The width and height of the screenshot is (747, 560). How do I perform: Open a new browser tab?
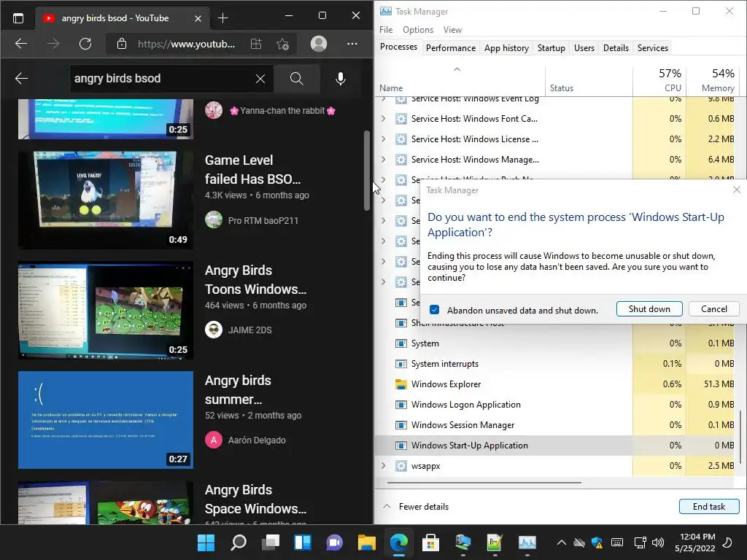222,18
